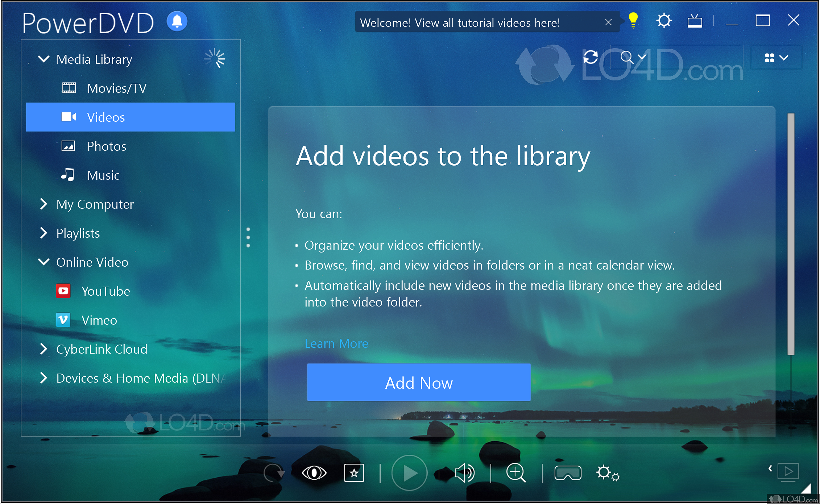
Task: Click the Welcome tutorial videos message
Action: tap(460, 22)
